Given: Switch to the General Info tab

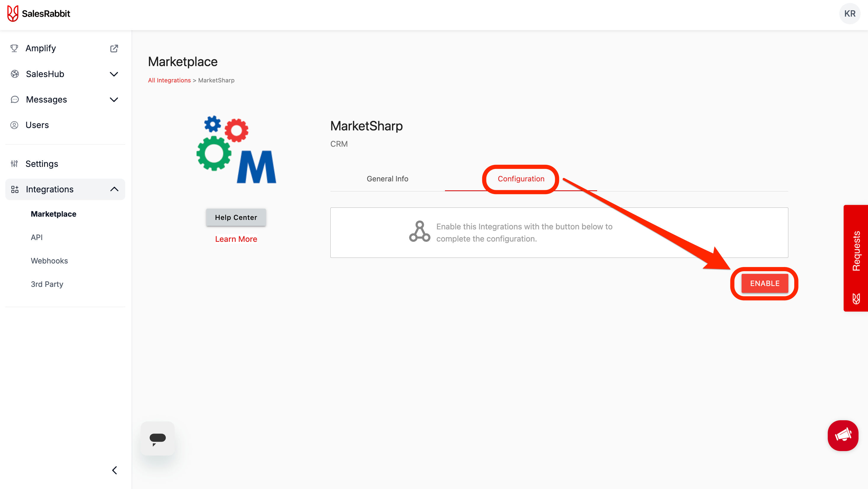Looking at the screenshot, I should coord(387,179).
